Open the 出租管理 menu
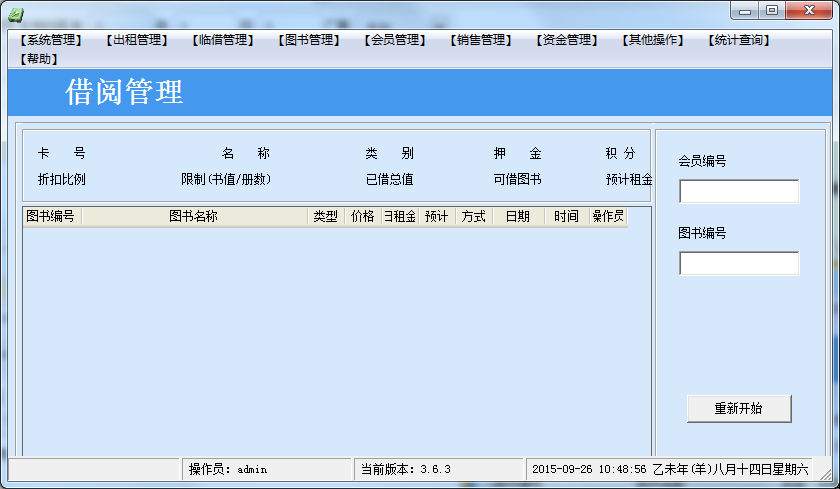Image resolution: width=840 pixels, height=489 pixels. [x=136, y=41]
